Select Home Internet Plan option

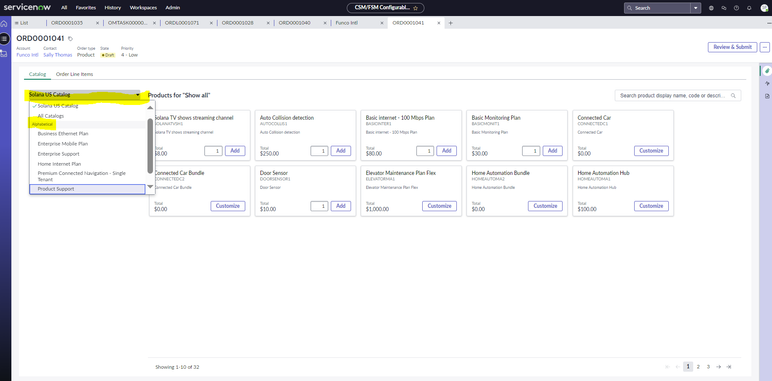click(59, 164)
